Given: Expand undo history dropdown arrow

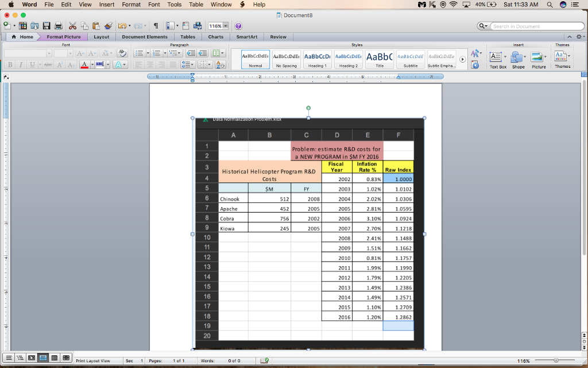Looking at the screenshot, I should (130, 26).
